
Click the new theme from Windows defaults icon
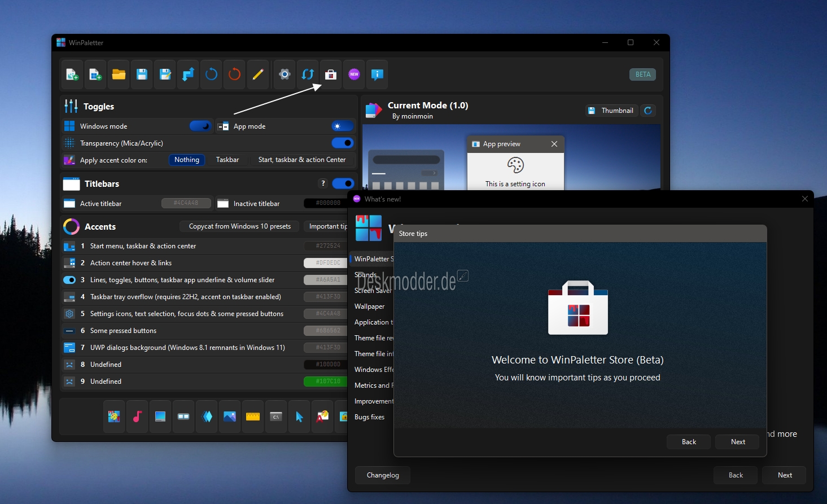95,74
